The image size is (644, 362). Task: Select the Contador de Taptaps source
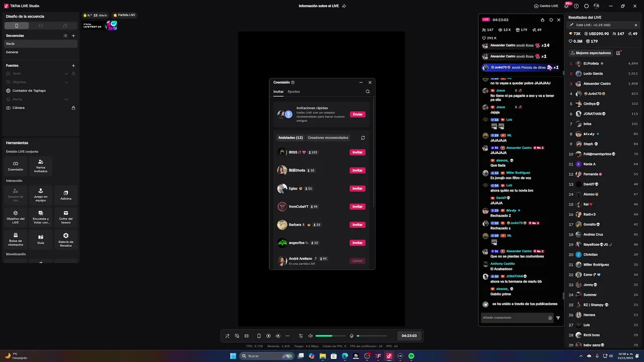[x=41, y=90]
